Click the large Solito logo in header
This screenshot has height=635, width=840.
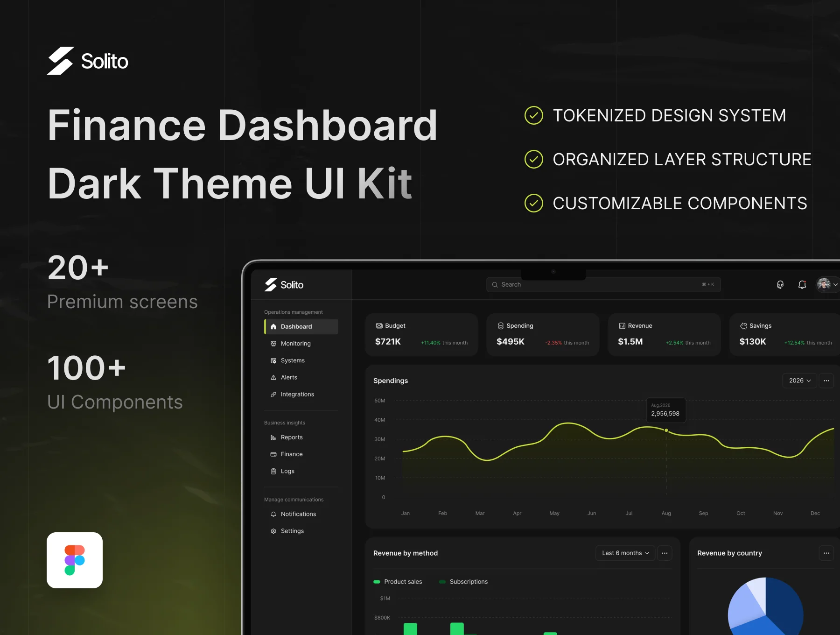point(88,61)
